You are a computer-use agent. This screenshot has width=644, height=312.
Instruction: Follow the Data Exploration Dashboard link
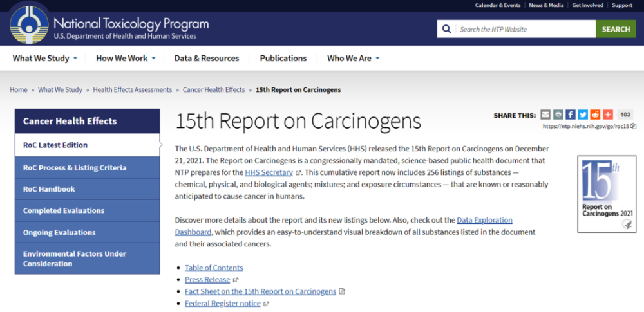coord(344,226)
